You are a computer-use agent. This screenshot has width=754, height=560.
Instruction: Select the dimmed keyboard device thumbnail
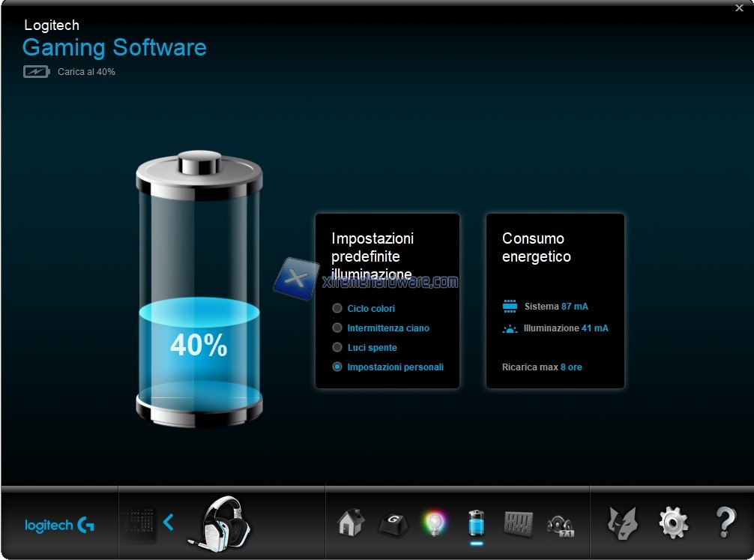pos(140,522)
